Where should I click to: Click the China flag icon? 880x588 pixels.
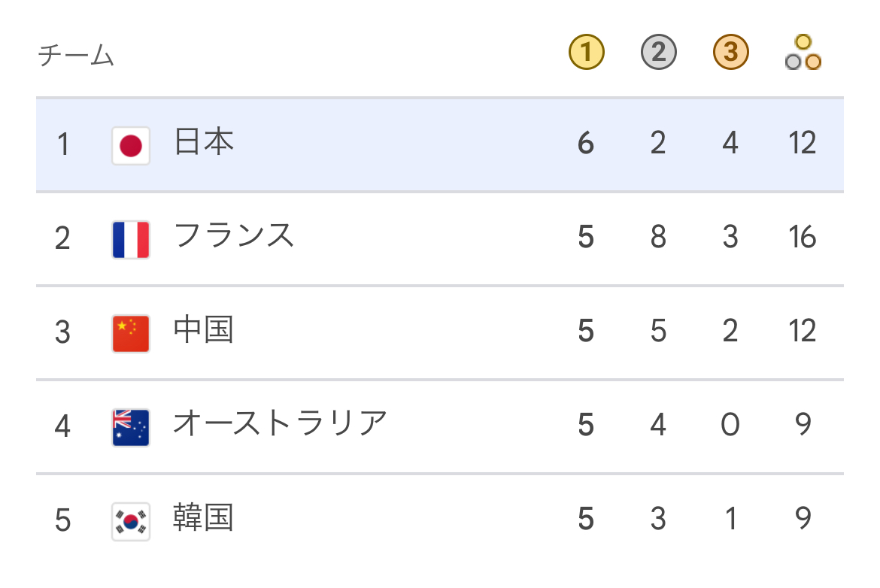pos(131,333)
